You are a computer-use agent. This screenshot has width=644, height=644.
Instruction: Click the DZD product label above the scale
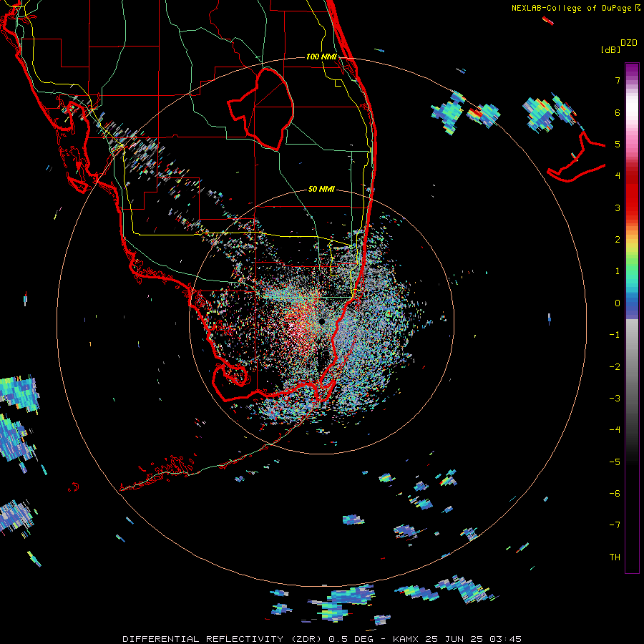click(629, 43)
